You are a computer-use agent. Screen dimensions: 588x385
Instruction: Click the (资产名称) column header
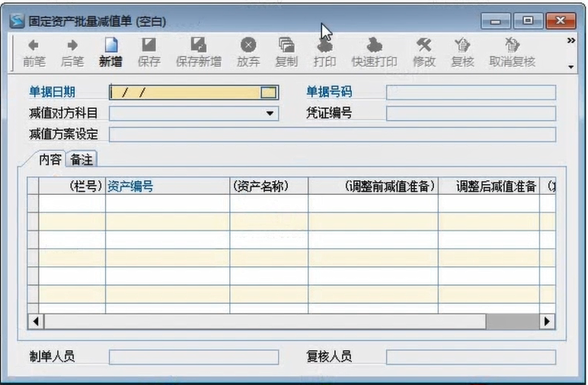(x=269, y=186)
